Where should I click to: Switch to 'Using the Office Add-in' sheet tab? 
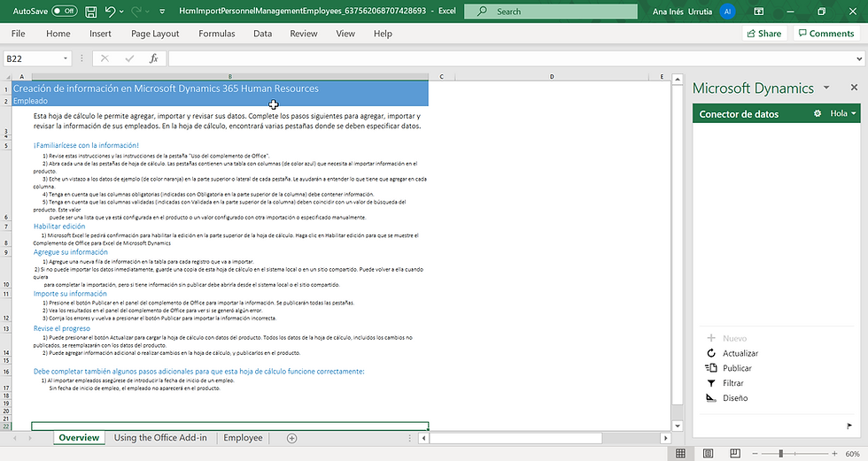[160, 438]
